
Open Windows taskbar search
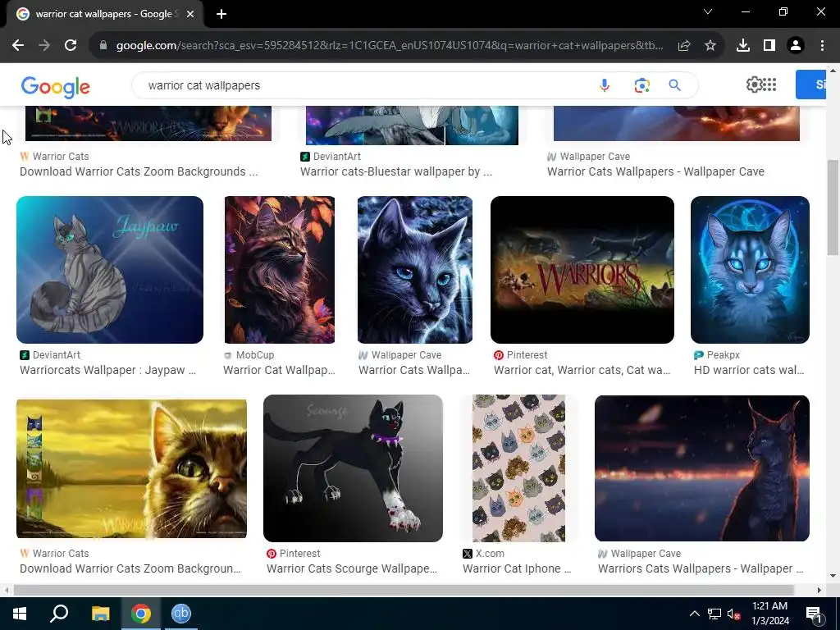(59, 614)
